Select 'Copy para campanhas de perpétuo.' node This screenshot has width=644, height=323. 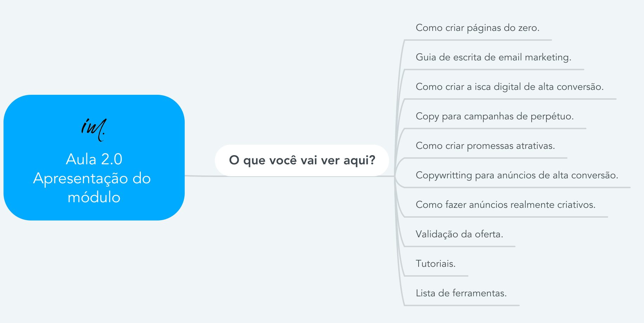[494, 116]
